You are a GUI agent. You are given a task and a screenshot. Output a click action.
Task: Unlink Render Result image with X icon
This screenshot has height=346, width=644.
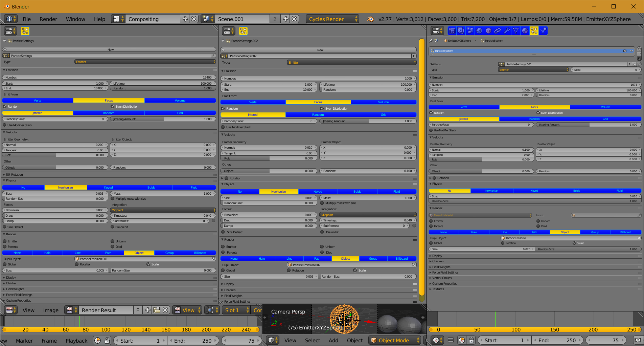click(165, 310)
